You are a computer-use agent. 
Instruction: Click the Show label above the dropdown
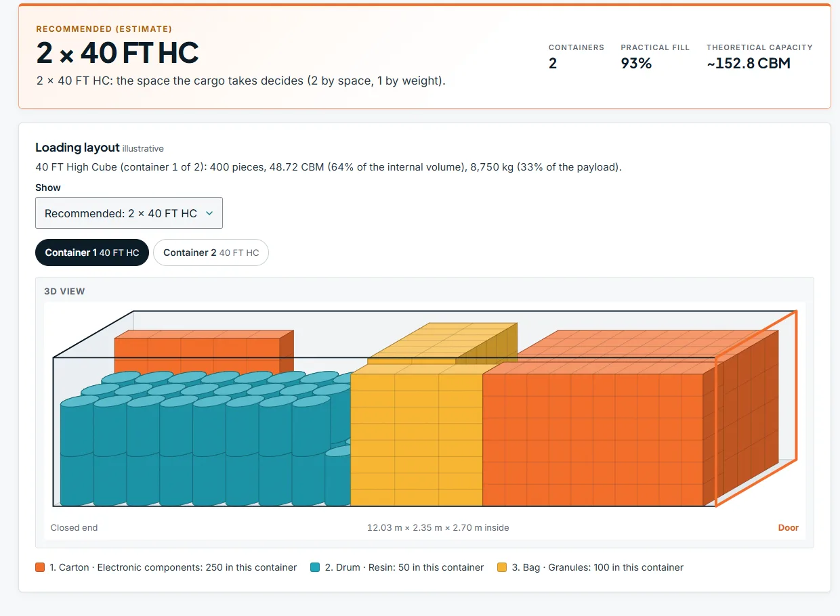48,188
